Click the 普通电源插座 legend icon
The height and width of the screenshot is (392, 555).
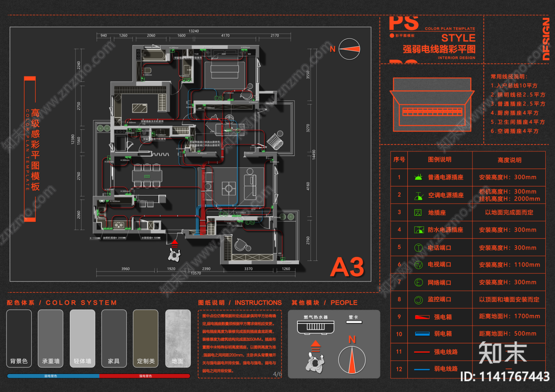[x=418, y=177]
